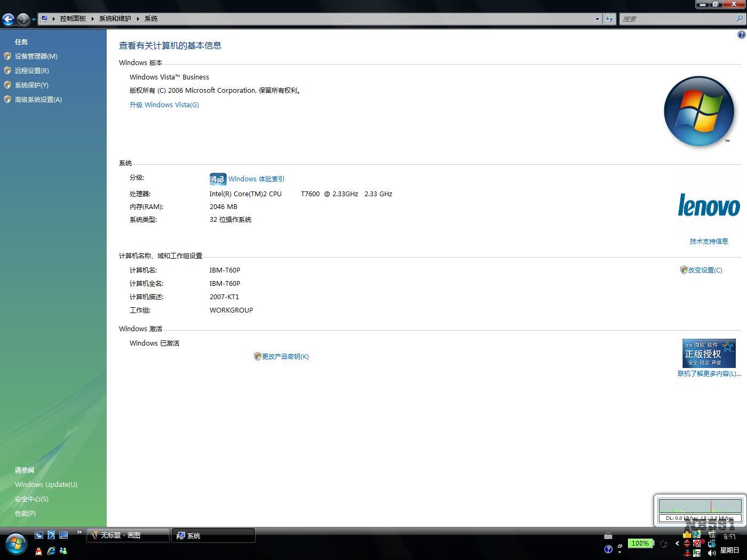
Task: Click the 升级 Windows Vista(G) link
Action: coord(164,105)
